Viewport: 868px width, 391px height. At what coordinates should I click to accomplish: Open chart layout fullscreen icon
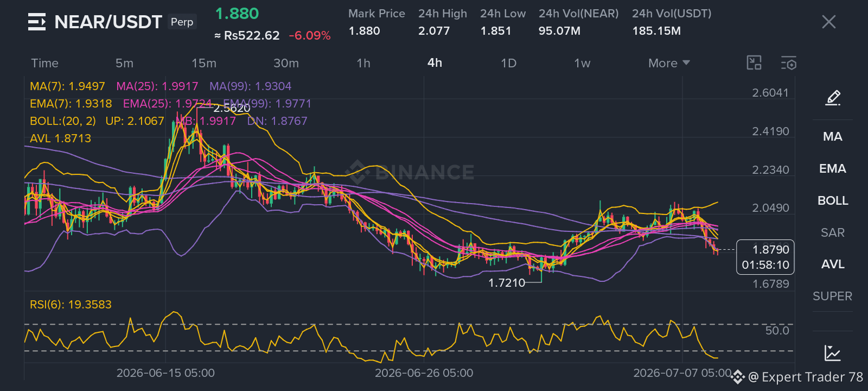(754, 63)
